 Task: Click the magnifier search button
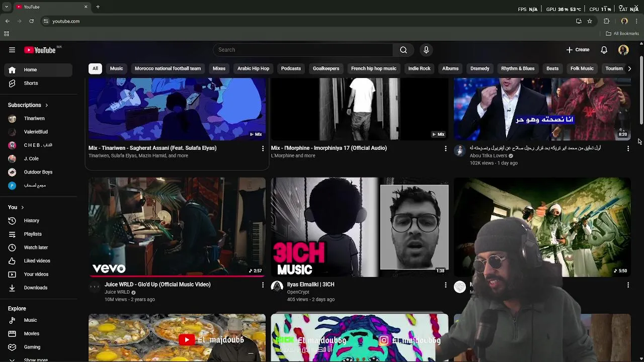point(404,50)
